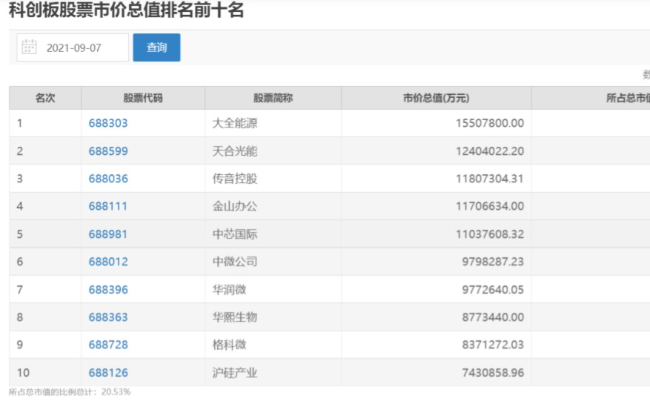The height and width of the screenshot is (404, 650).
Task: Click the 股票简称 column header
Action: coord(273,98)
